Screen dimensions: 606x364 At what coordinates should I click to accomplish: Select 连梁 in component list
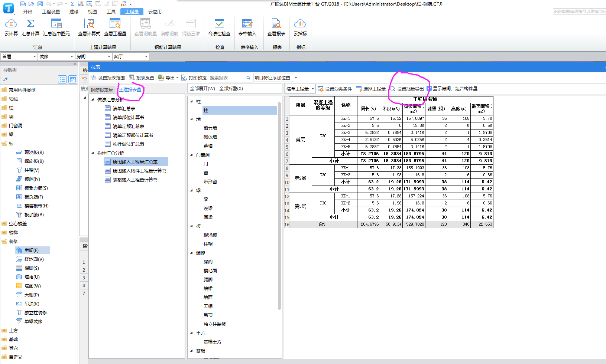(208, 209)
